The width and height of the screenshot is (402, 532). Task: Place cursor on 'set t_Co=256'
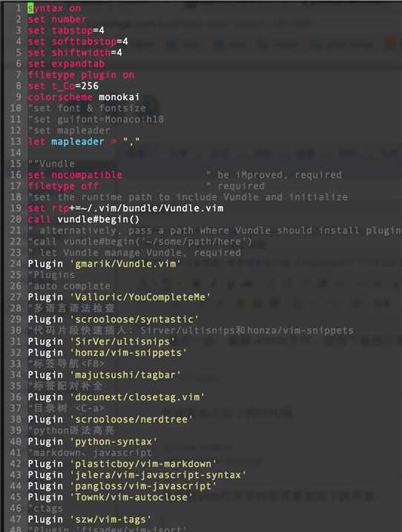(63, 86)
